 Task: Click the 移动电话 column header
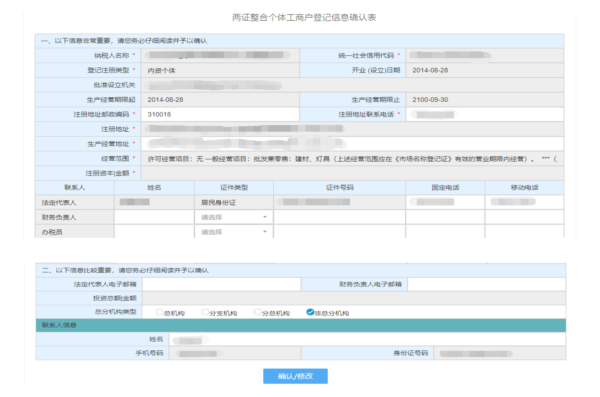tap(524, 187)
